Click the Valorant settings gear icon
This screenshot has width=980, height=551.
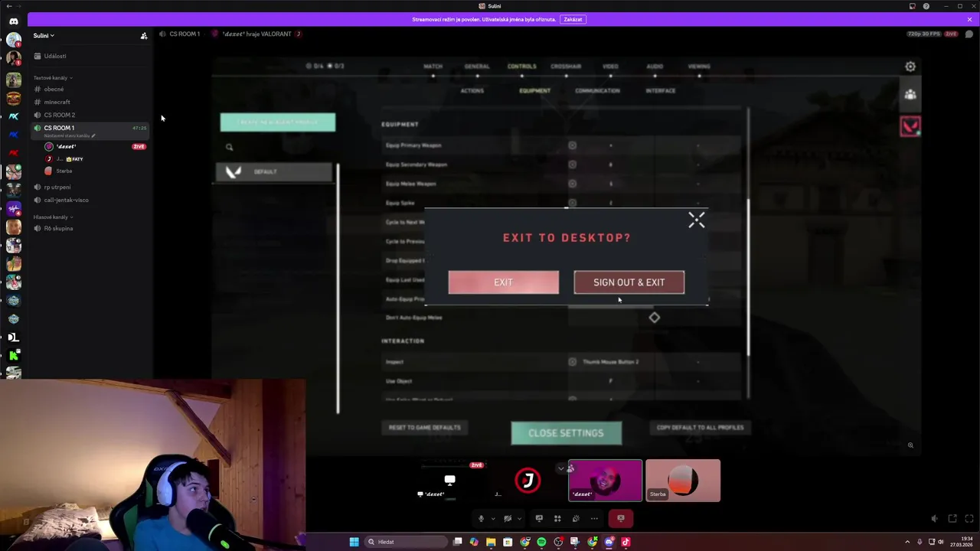(910, 67)
